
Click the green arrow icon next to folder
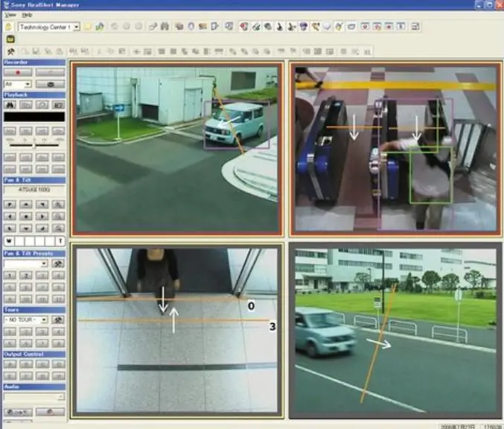[100, 27]
